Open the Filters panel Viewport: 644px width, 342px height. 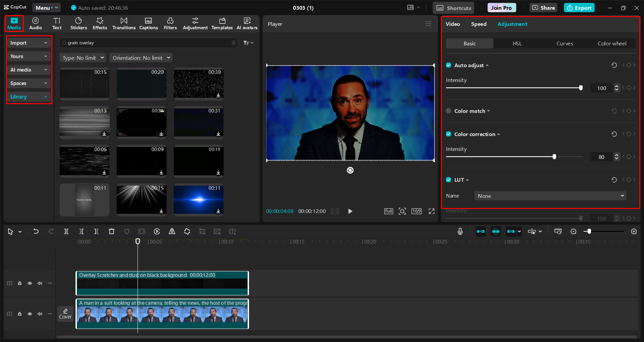tap(170, 23)
